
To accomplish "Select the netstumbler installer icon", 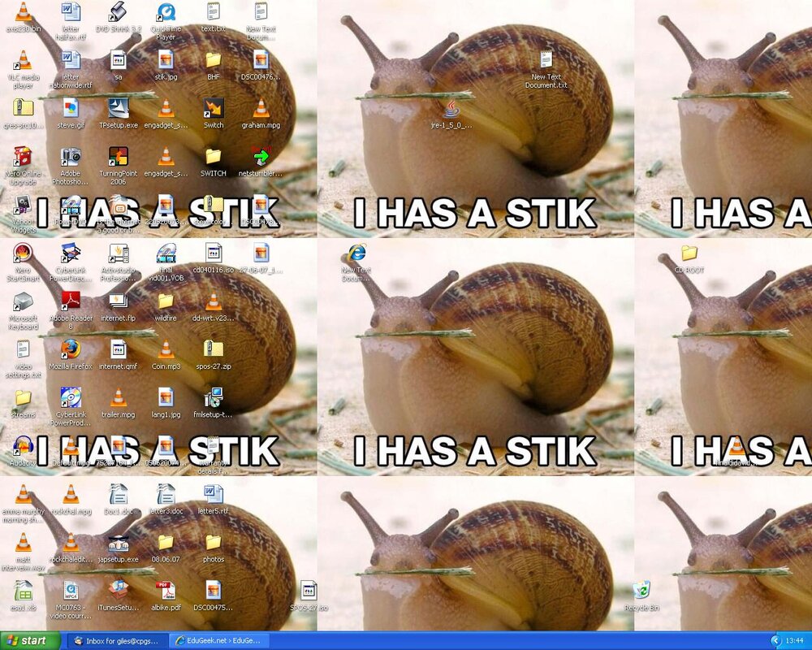I will [x=261, y=157].
